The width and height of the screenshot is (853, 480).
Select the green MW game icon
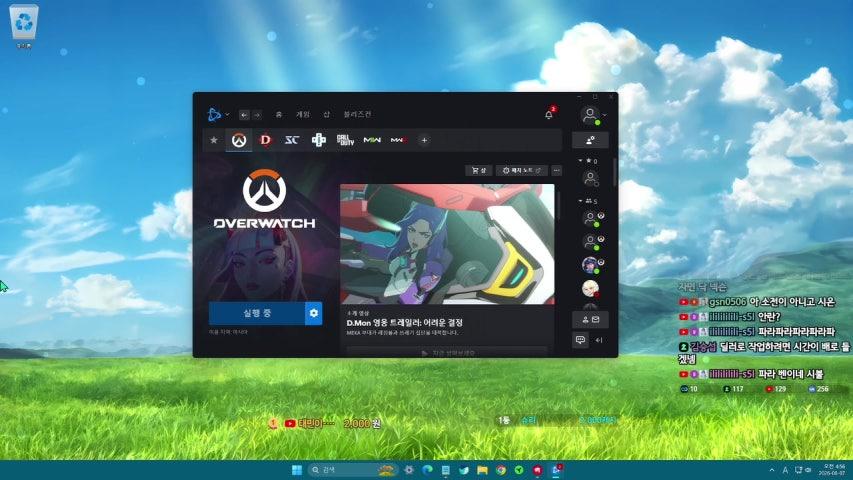(x=372, y=140)
